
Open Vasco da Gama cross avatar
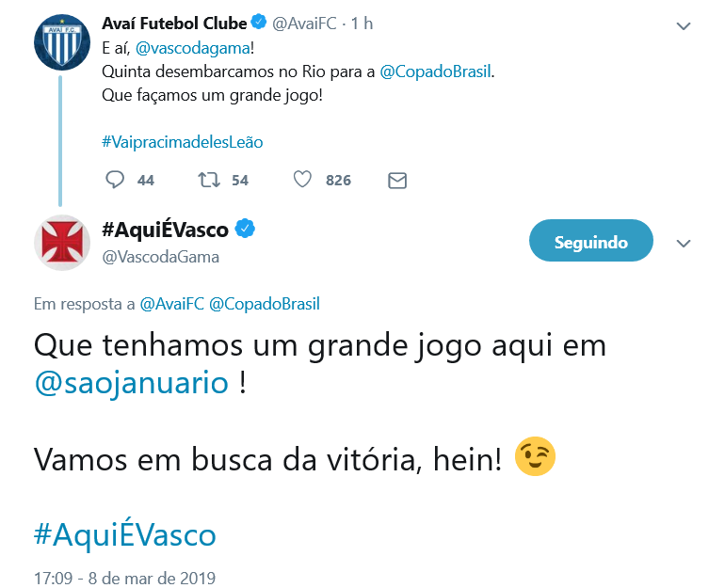62,243
